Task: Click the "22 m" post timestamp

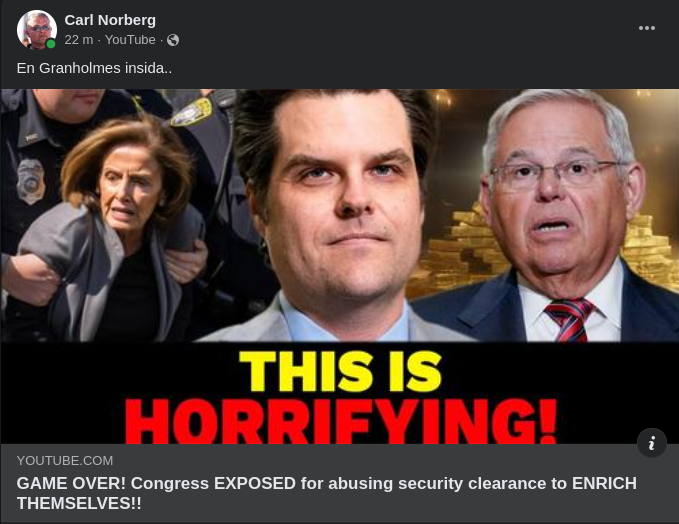Action: 79,40
